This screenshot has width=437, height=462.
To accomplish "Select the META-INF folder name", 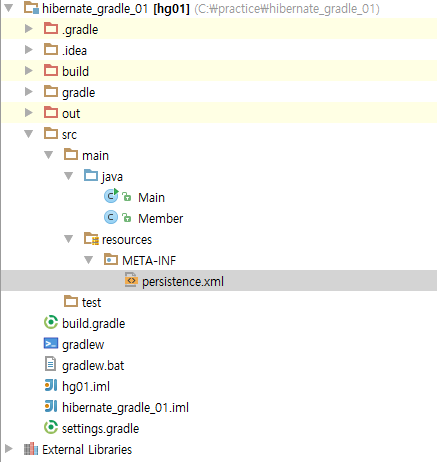I will click(x=149, y=260).
